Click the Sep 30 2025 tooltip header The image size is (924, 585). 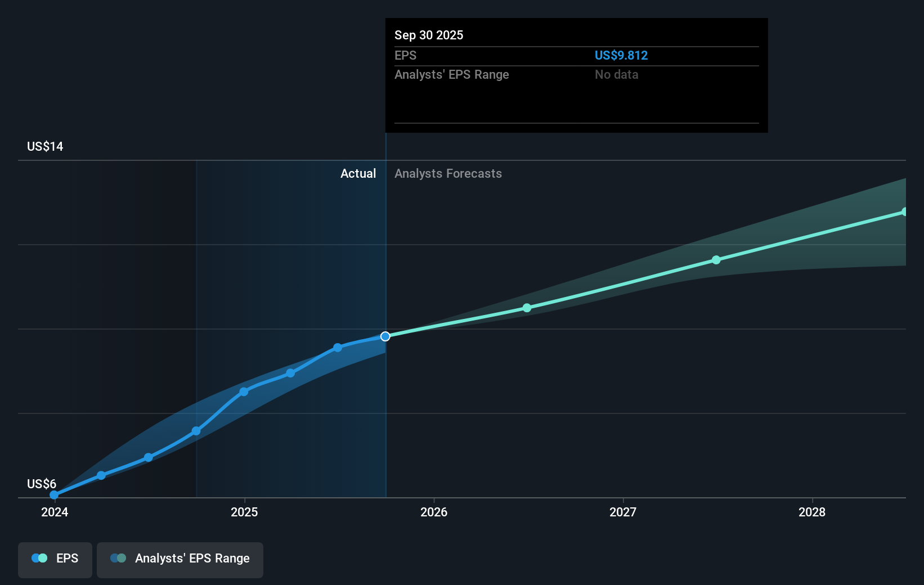[x=429, y=35]
